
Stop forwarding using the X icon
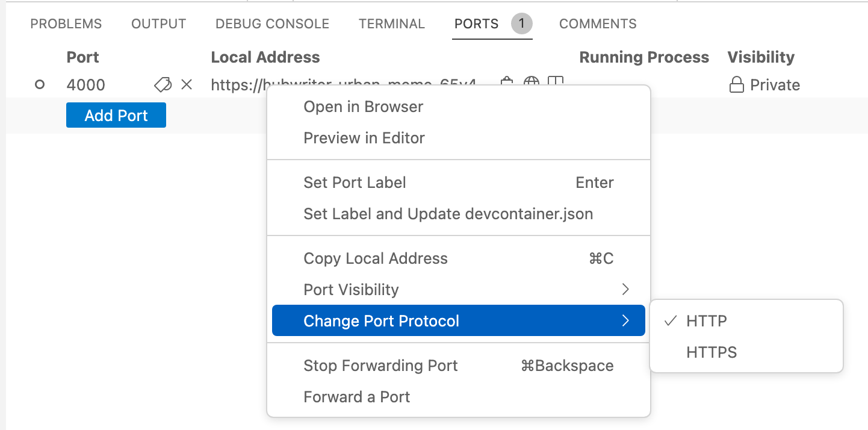click(x=187, y=84)
